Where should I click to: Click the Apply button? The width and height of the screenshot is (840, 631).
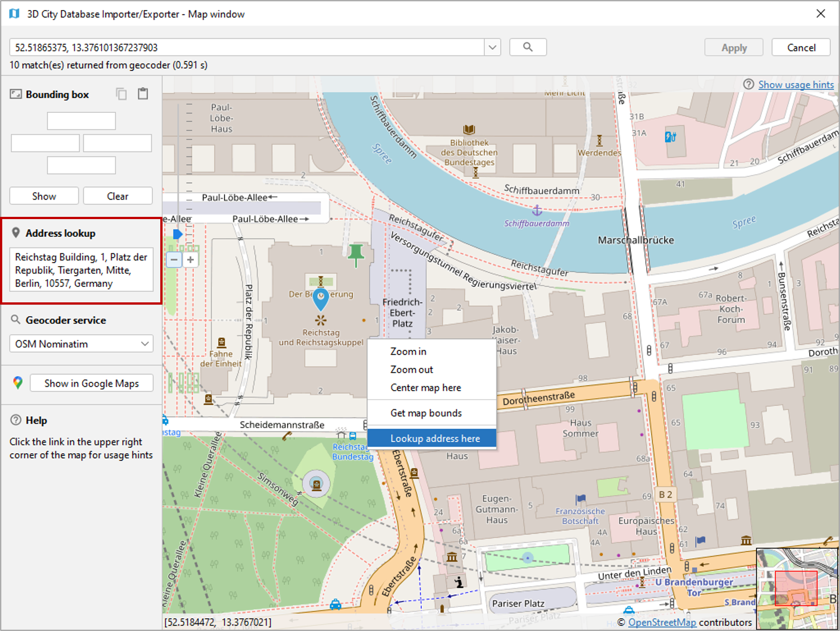[734, 48]
